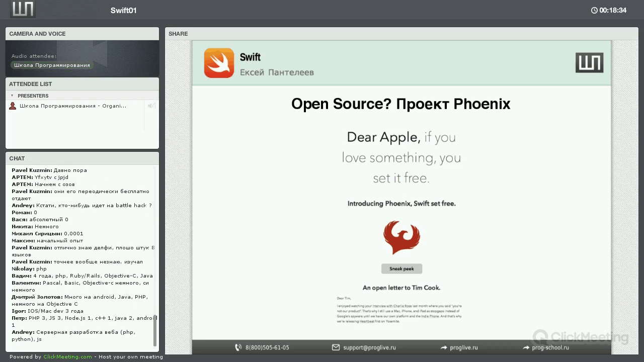Click the phone number 8(800)505-61-05
The image size is (644, 362).
(267, 347)
